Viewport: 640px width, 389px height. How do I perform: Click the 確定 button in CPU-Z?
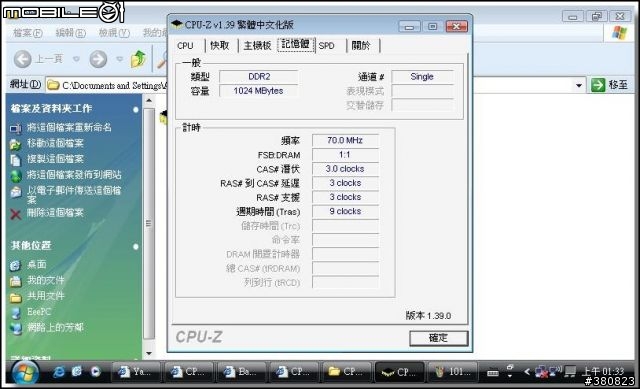pyautogui.click(x=438, y=338)
